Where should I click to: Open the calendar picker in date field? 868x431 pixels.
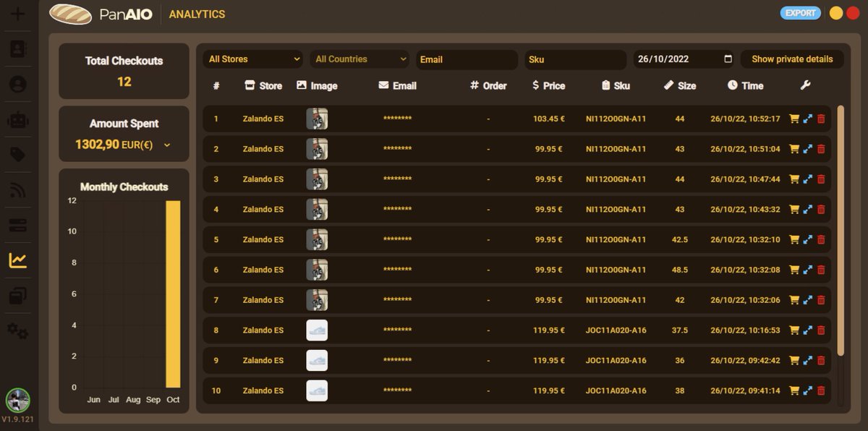[x=728, y=59]
